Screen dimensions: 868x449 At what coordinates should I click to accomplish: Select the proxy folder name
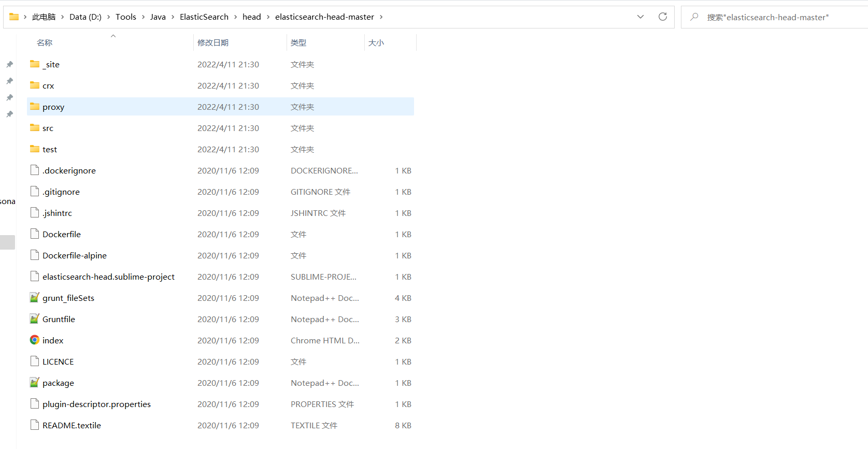coord(53,107)
